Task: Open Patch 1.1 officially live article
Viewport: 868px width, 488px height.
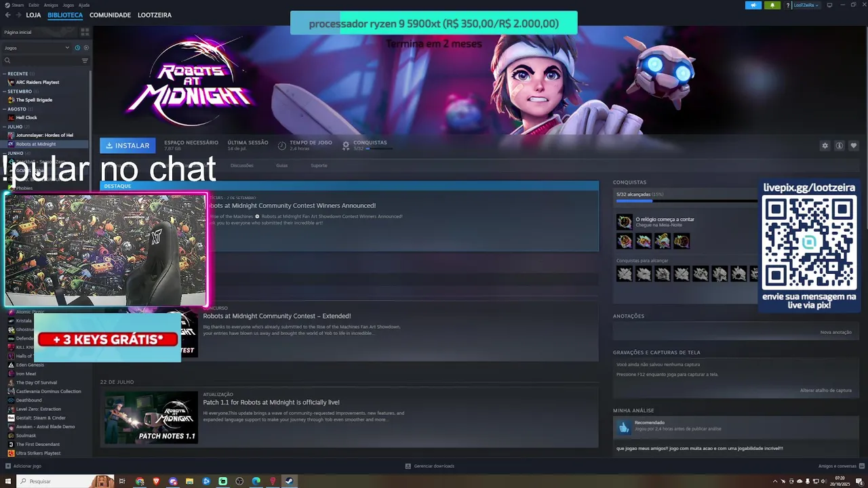Action: (271, 402)
